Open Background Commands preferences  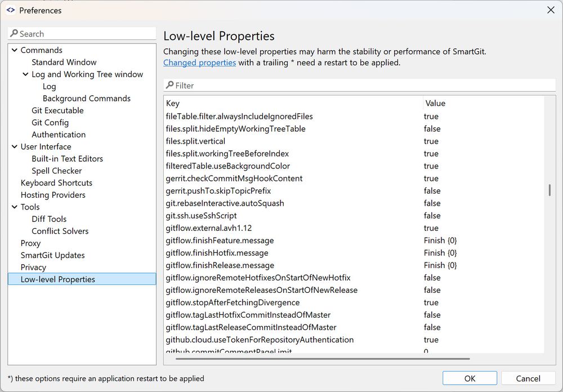pos(87,99)
